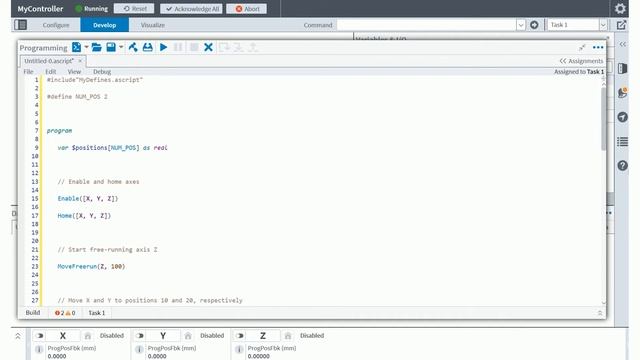Screen dimensions: 640x360
Task: Open the Debug menu
Action: [x=102, y=71]
